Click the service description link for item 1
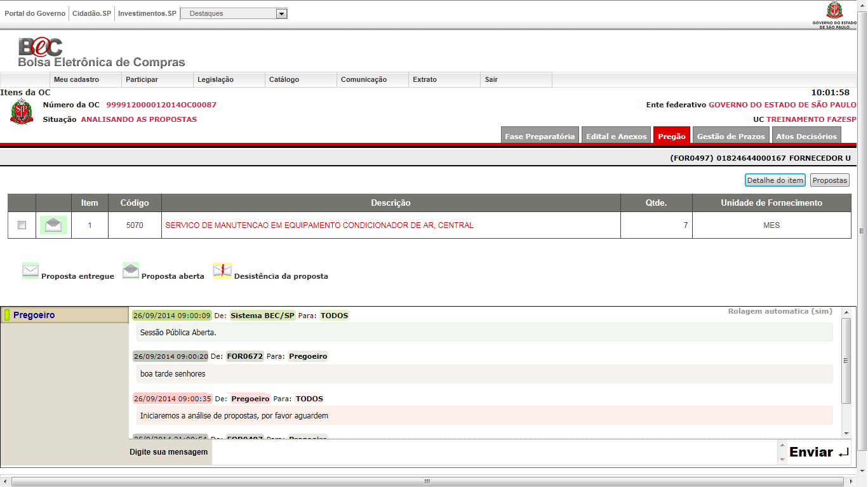 click(319, 225)
